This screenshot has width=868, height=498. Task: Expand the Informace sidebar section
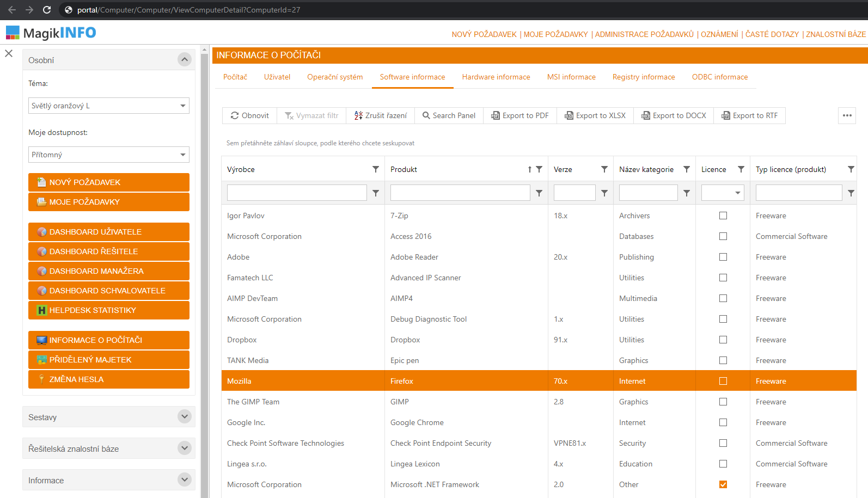click(185, 479)
